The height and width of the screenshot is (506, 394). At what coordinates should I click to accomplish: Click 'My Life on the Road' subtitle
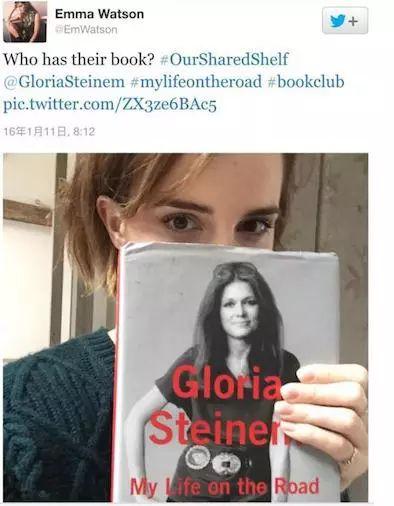(224, 487)
